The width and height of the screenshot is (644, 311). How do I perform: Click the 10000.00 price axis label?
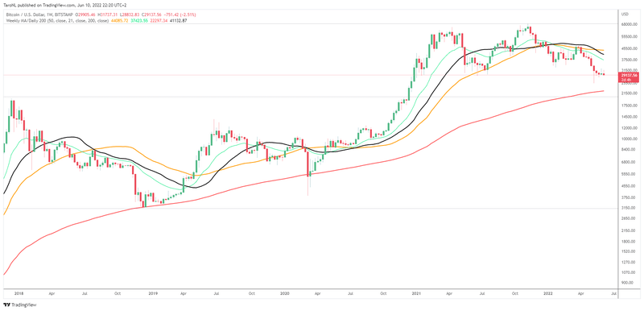[629, 139]
